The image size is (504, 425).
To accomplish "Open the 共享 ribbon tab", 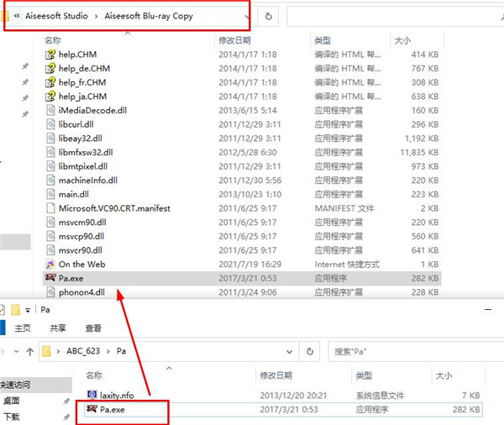I will coord(58,328).
